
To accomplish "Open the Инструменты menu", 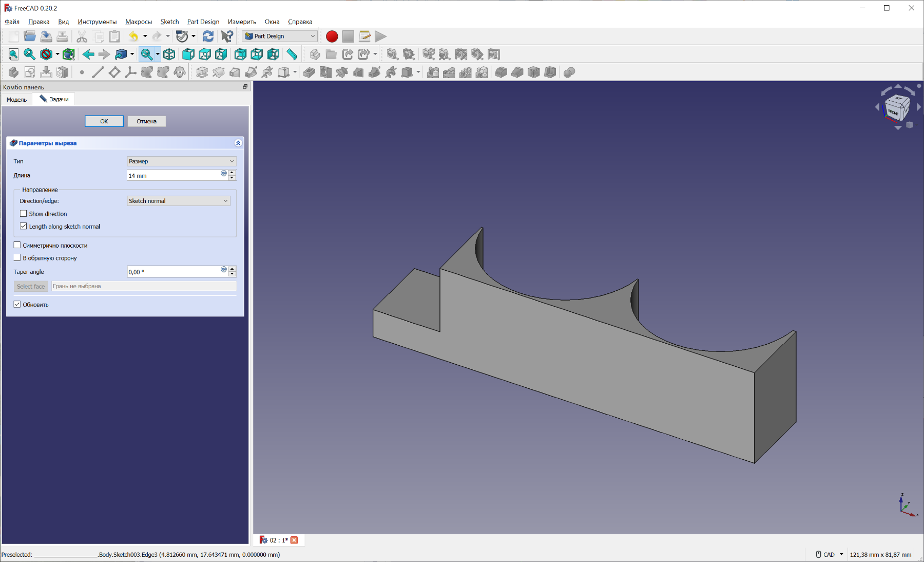I will point(97,22).
